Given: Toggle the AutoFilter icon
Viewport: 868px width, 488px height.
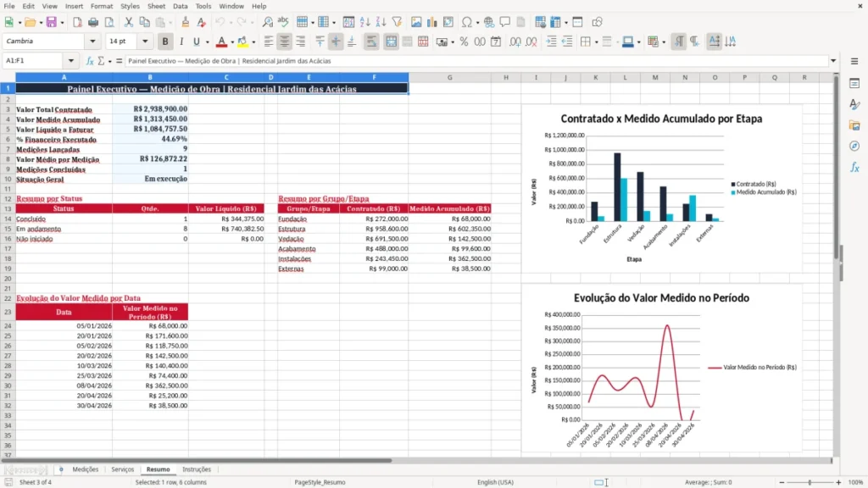Looking at the screenshot, I should pos(397,22).
